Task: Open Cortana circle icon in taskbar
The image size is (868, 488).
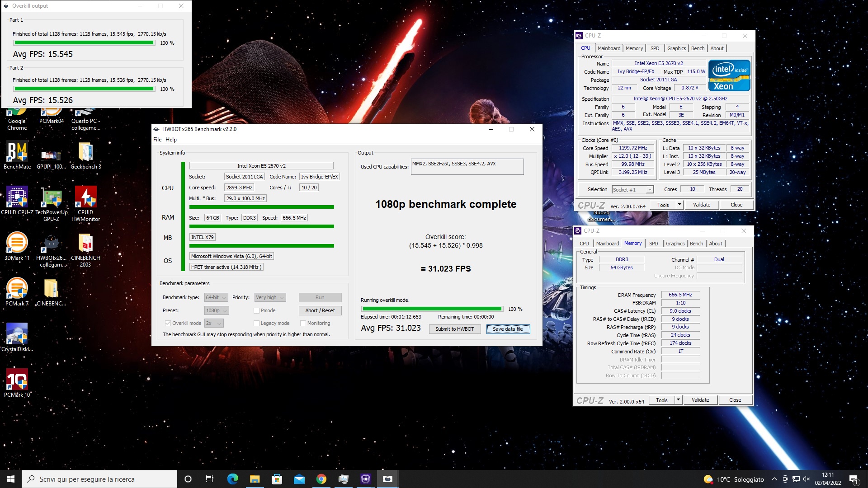Action: pos(188,479)
